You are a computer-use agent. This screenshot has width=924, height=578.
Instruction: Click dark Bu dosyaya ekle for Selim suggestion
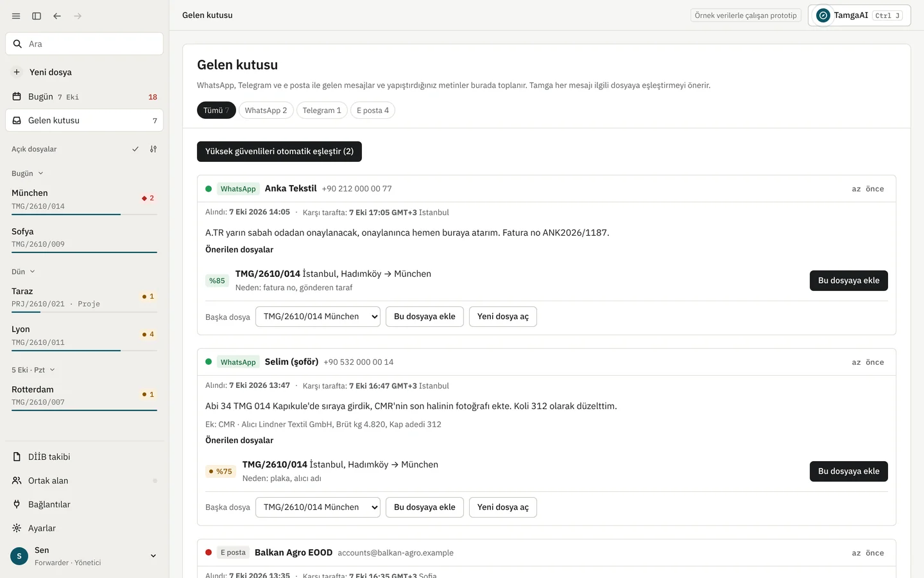(x=849, y=471)
